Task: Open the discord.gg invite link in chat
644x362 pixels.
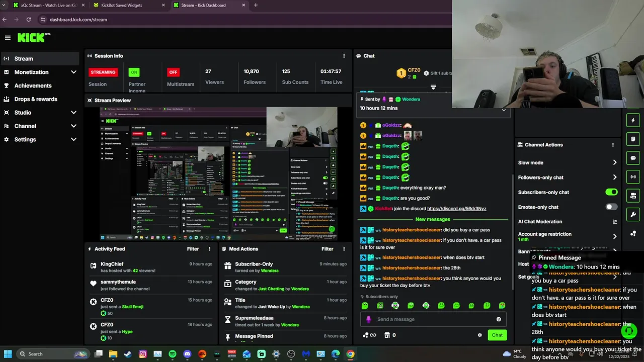Action: coord(457,209)
